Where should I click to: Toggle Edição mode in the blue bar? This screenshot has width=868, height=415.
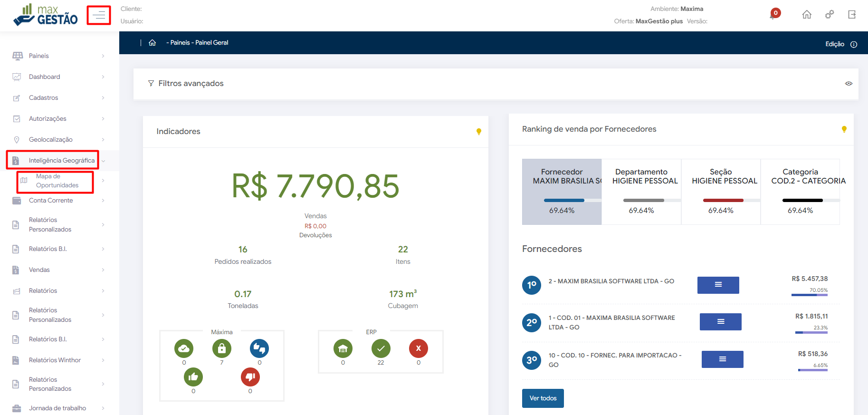pos(834,44)
